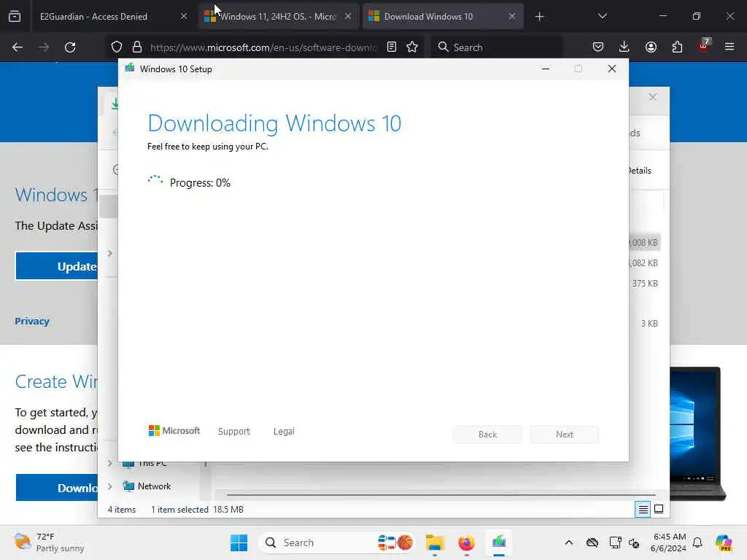Expand This PC in File Explorer tree
The image size is (747, 560).
coord(110,463)
